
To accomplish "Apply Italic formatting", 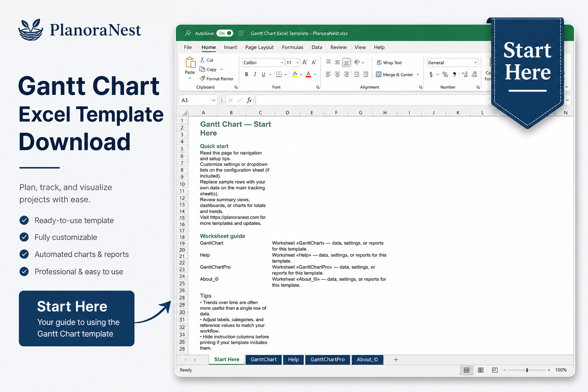I will (x=255, y=74).
